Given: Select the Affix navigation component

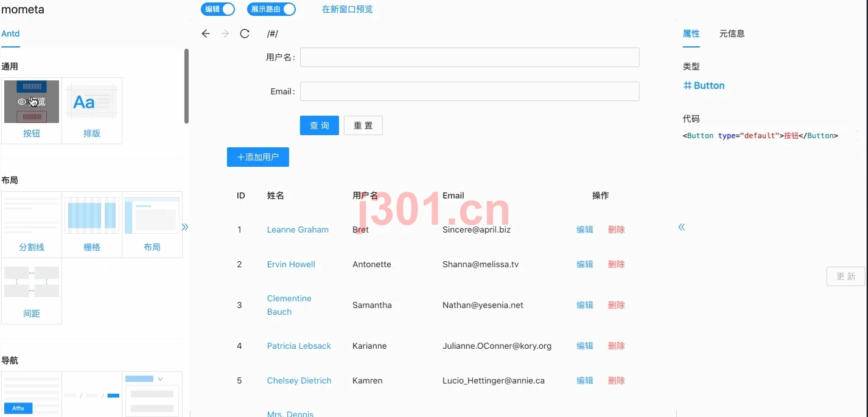Looking at the screenshot, I should click(x=32, y=394).
